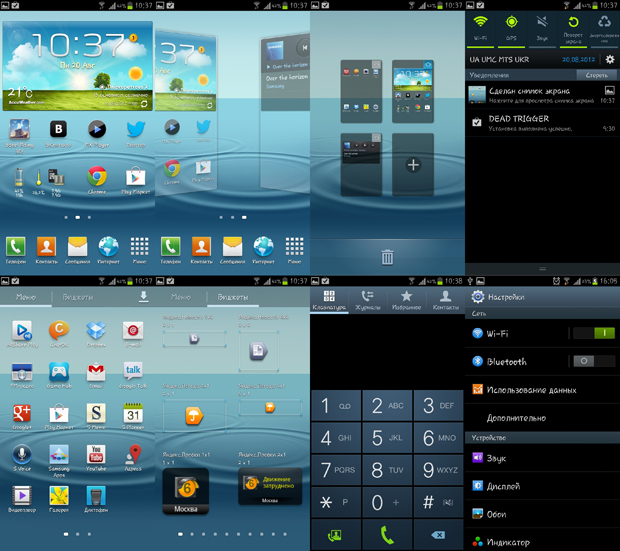
Task: Open the Адреса maps pin app
Action: [x=133, y=454]
